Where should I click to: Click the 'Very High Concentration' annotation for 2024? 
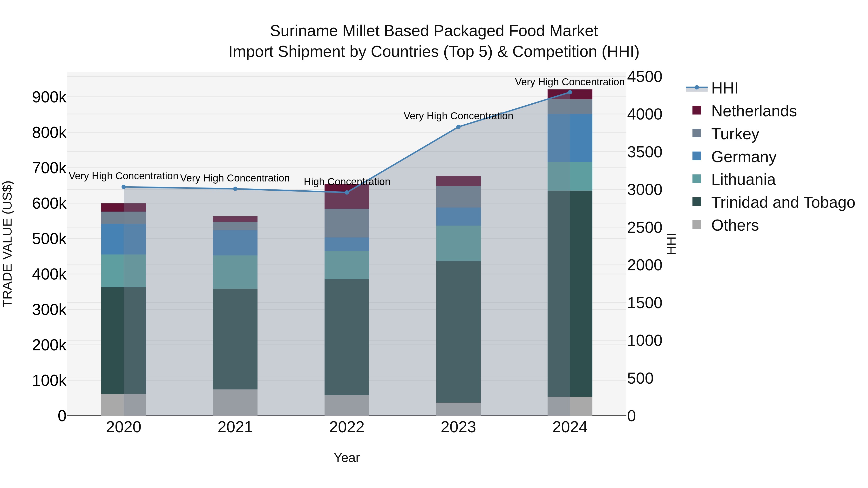pyautogui.click(x=570, y=82)
